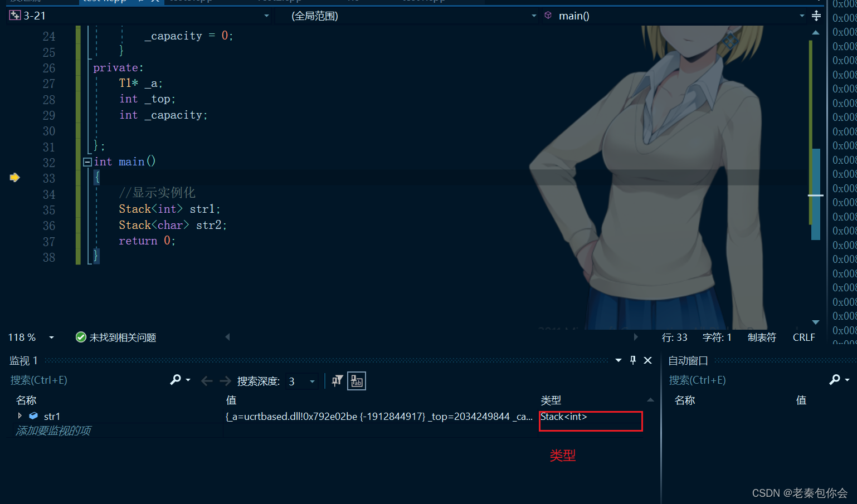Select the str1 watch item
857x504 pixels.
click(x=52, y=417)
